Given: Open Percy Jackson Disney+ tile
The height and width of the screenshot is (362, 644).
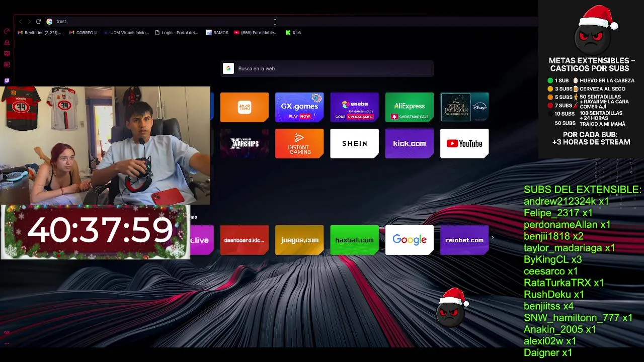Looking at the screenshot, I should coord(464,107).
